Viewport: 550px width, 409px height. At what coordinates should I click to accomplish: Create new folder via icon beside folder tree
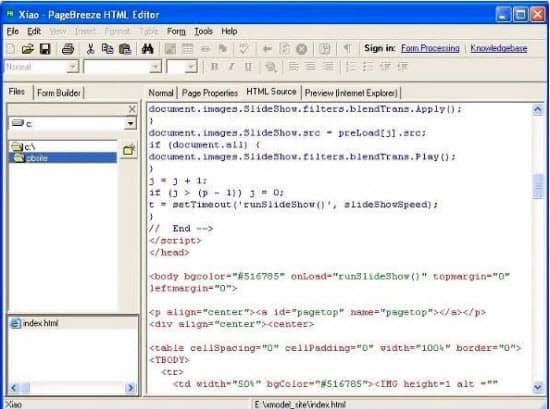pos(129,150)
